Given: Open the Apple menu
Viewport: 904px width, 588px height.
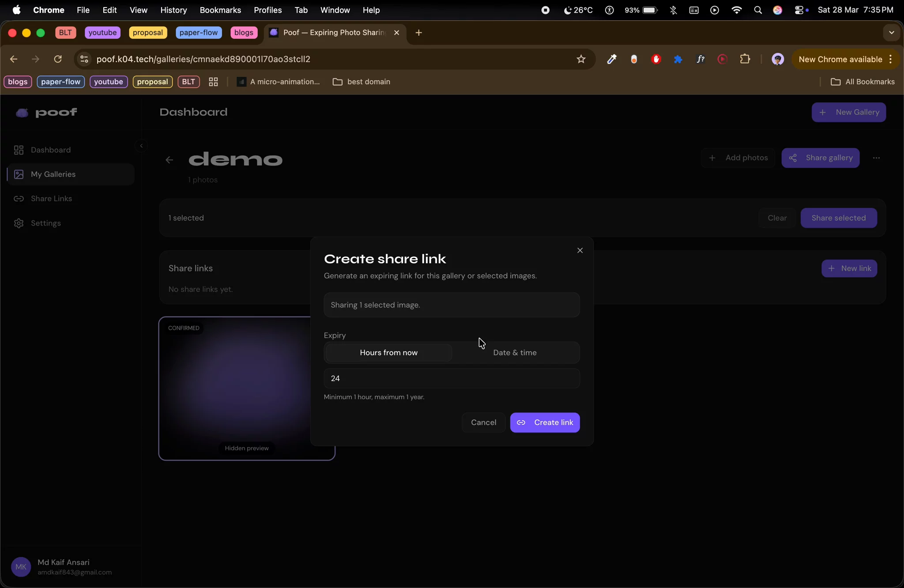Looking at the screenshot, I should coord(16,10).
